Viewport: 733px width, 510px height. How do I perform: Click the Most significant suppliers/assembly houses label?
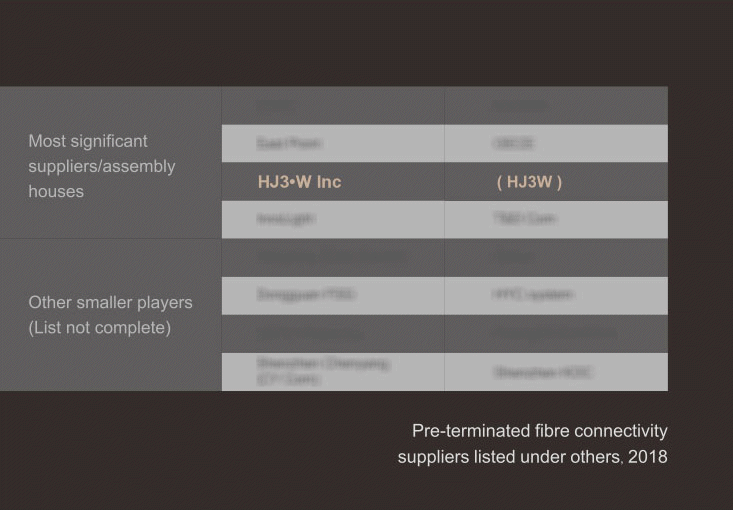click(101, 166)
